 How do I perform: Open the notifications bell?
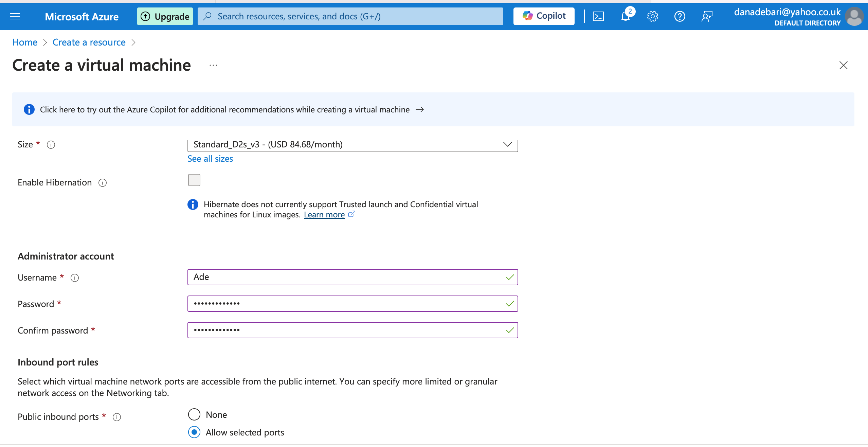tap(625, 16)
